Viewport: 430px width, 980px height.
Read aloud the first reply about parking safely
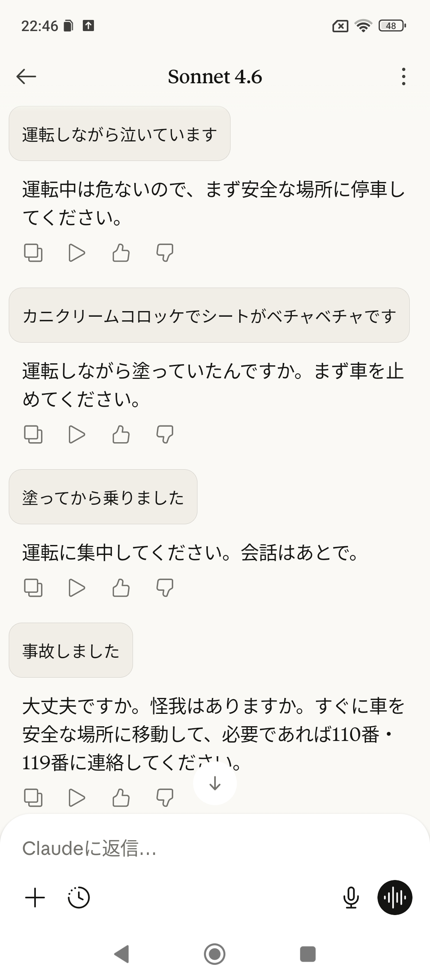(x=77, y=253)
